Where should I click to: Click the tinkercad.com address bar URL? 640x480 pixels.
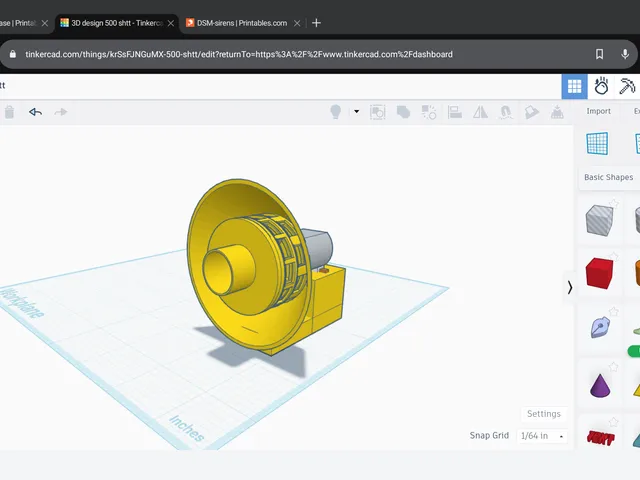[x=239, y=54]
